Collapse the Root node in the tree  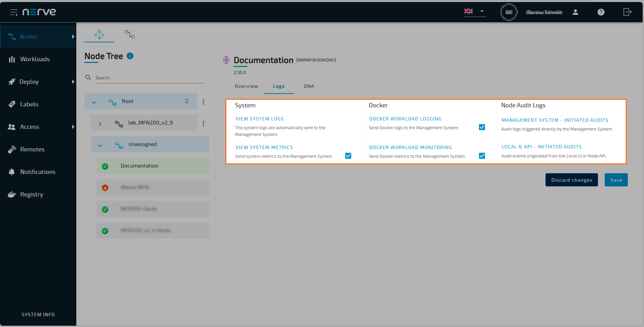tap(94, 101)
